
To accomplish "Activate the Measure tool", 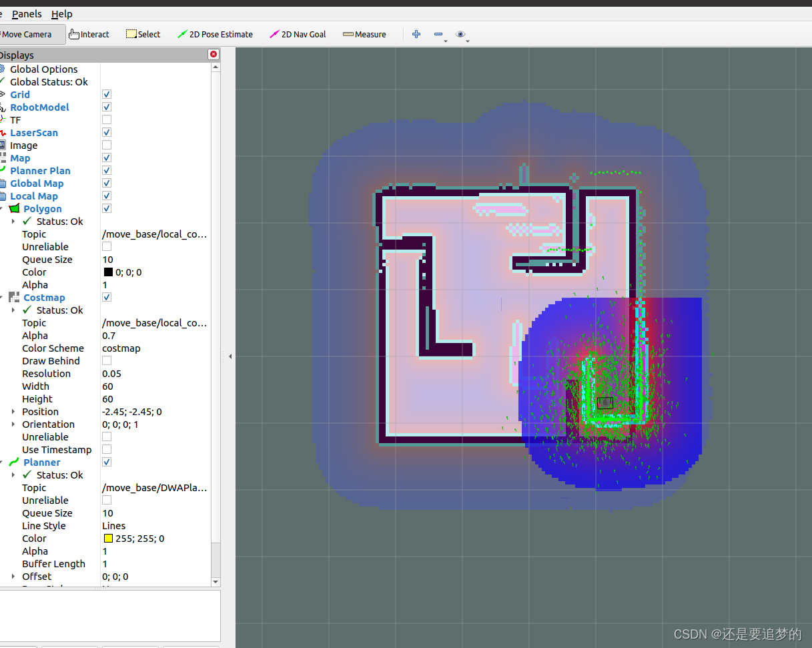I will [364, 34].
